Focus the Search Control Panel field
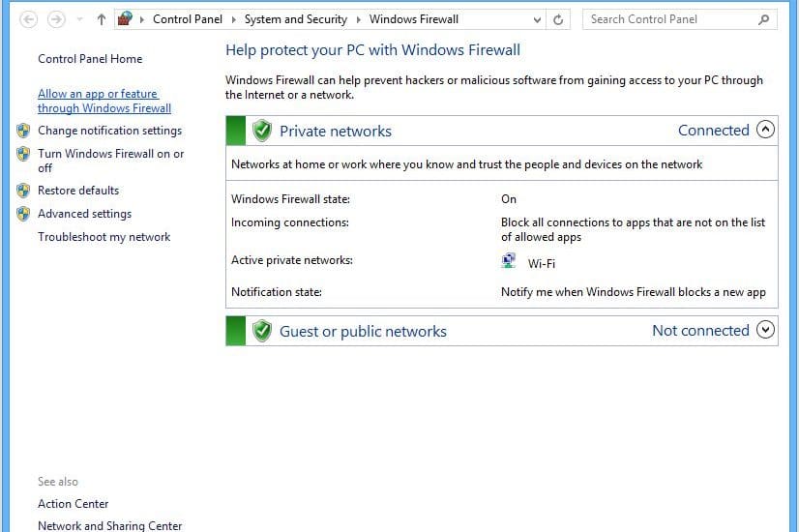 tap(680, 19)
